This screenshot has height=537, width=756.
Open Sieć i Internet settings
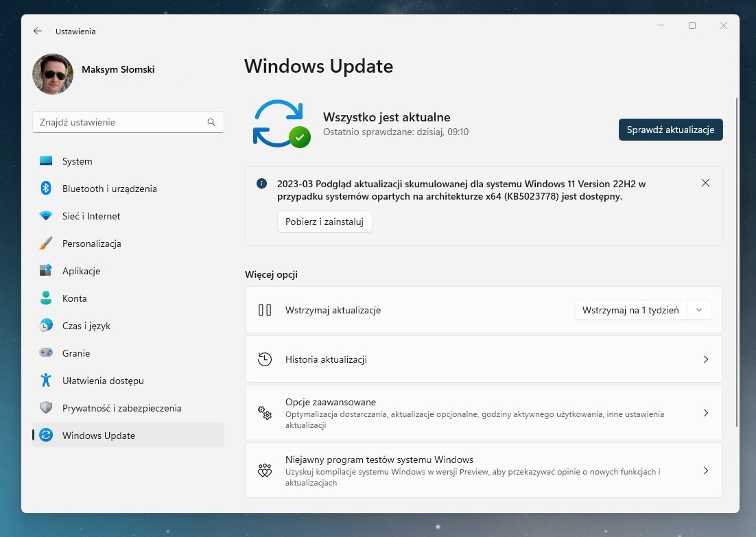coord(91,216)
